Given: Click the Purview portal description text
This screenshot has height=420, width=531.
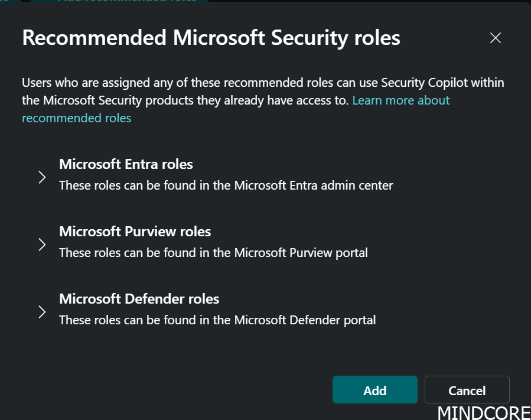Looking at the screenshot, I should (x=213, y=253).
